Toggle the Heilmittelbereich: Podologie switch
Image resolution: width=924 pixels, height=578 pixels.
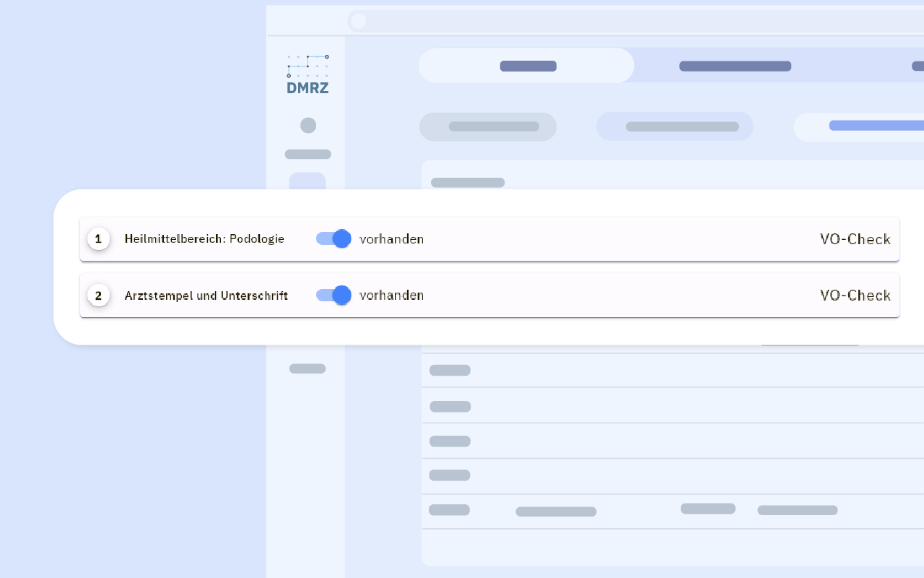[334, 238]
